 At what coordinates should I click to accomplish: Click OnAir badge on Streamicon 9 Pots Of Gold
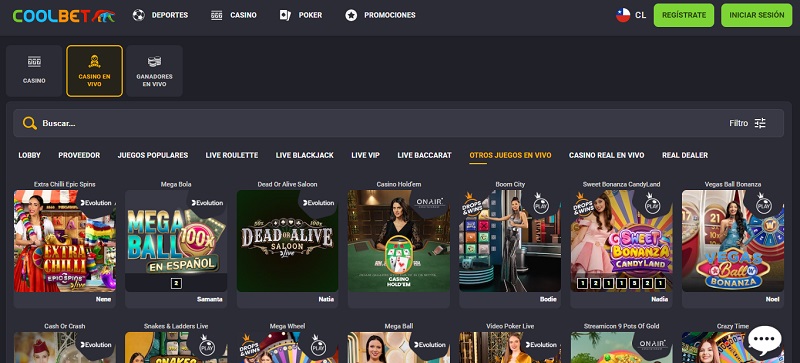click(x=653, y=345)
